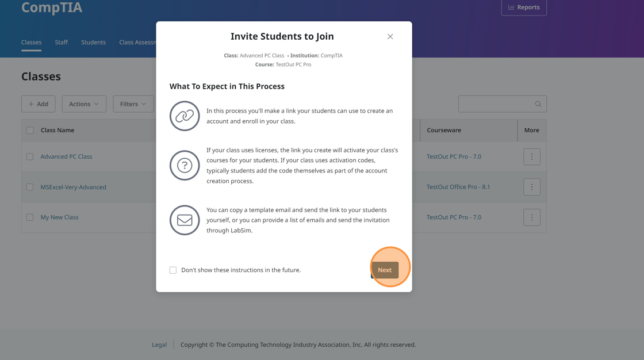Open more options for MSExcel-Very-Advanced

pyautogui.click(x=531, y=187)
